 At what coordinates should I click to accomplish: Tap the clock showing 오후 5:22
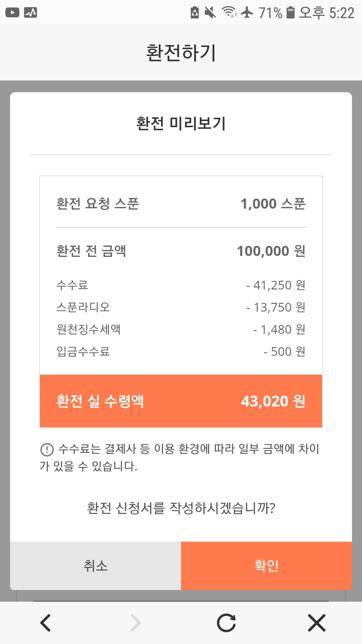tap(326, 13)
